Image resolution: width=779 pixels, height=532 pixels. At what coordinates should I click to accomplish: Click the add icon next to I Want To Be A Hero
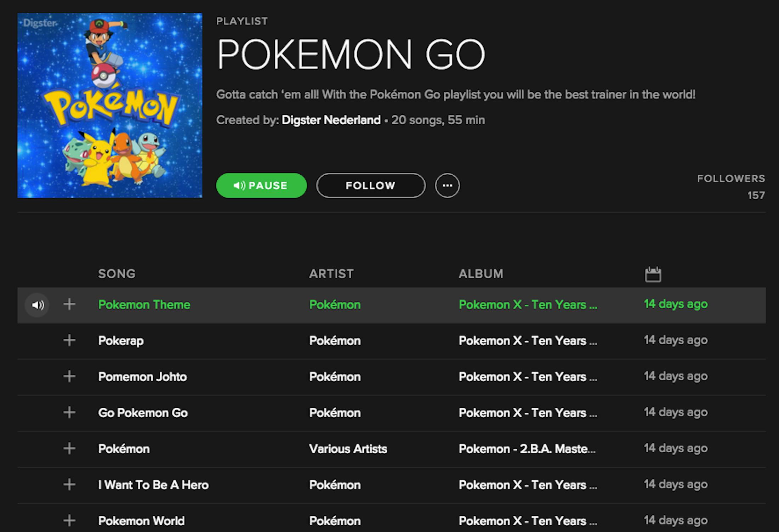(x=69, y=485)
